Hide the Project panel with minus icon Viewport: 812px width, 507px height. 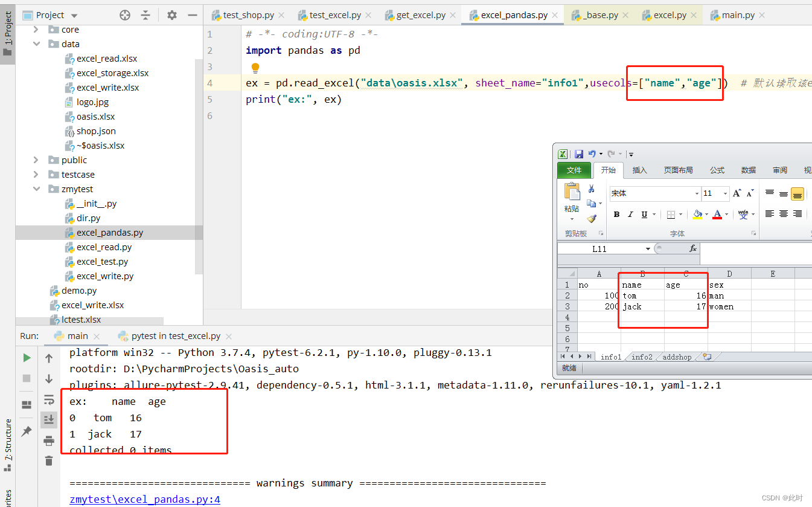(192, 15)
